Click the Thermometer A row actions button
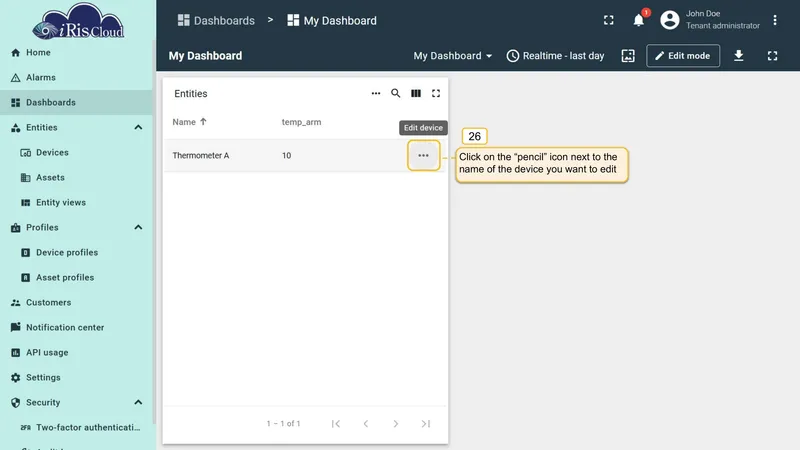 pos(423,156)
